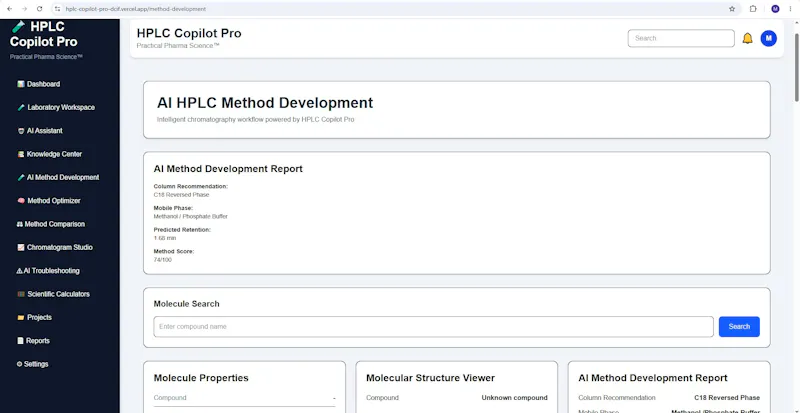Click the Method Optimizer brain icon
Viewport: 800px width, 413px height.
pos(21,201)
